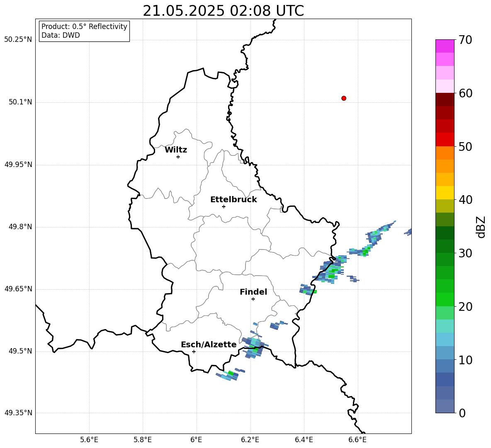Click the 20 tick on colorbar
This screenshot has width=491, height=448.
pos(465,307)
